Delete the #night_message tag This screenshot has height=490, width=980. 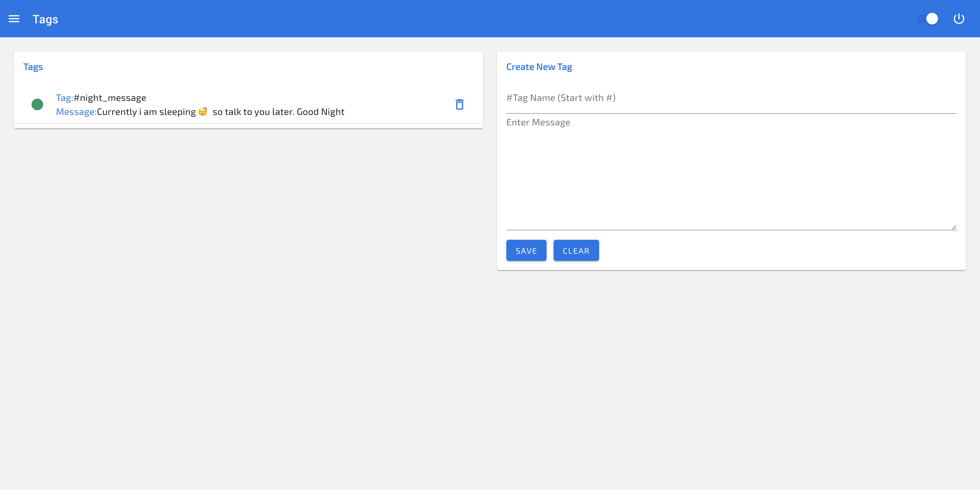(x=460, y=104)
